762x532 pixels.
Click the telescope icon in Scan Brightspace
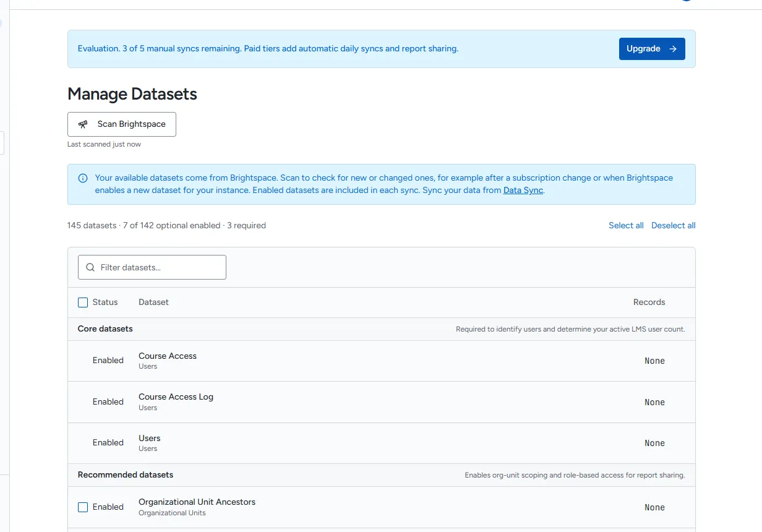[x=83, y=124]
